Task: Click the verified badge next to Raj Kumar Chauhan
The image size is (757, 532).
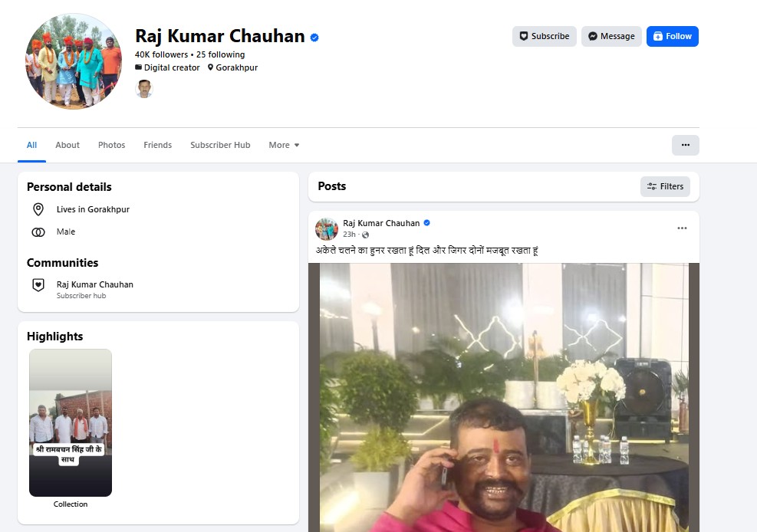Action: (313, 36)
